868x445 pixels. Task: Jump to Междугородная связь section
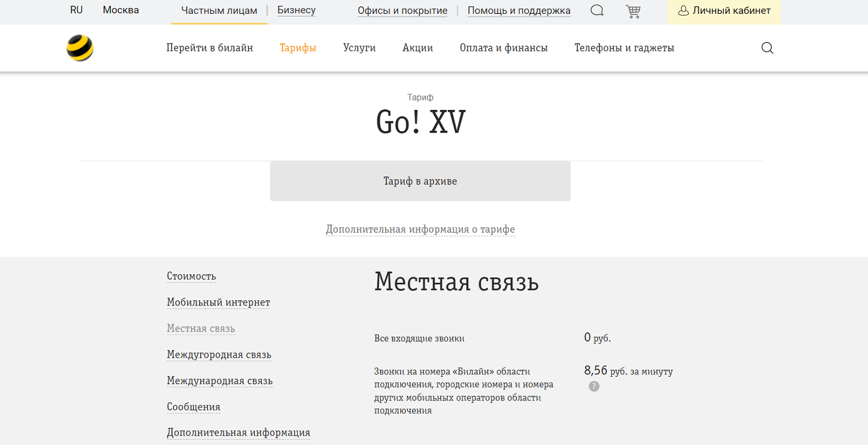[219, 355]
